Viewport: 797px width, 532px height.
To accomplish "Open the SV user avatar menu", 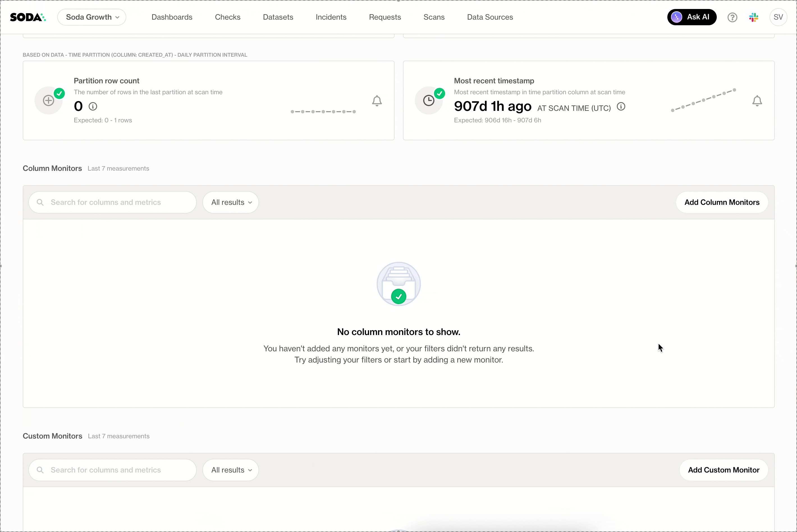I will [x=778, y=17].
